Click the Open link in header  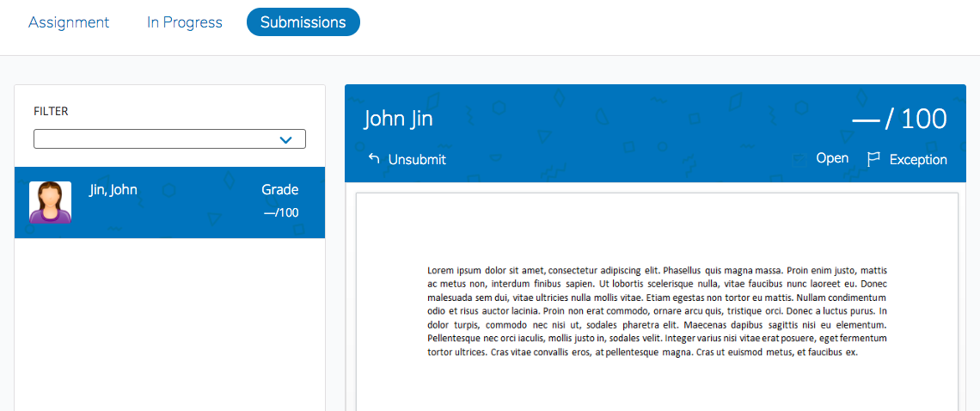coord(832,158)
